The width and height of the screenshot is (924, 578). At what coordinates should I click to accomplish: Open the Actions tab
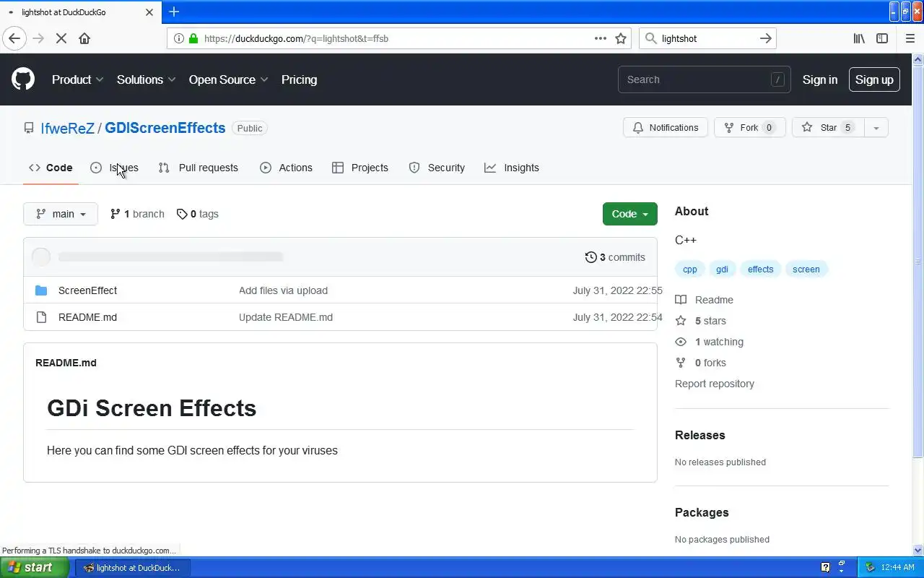pos(287,168)
